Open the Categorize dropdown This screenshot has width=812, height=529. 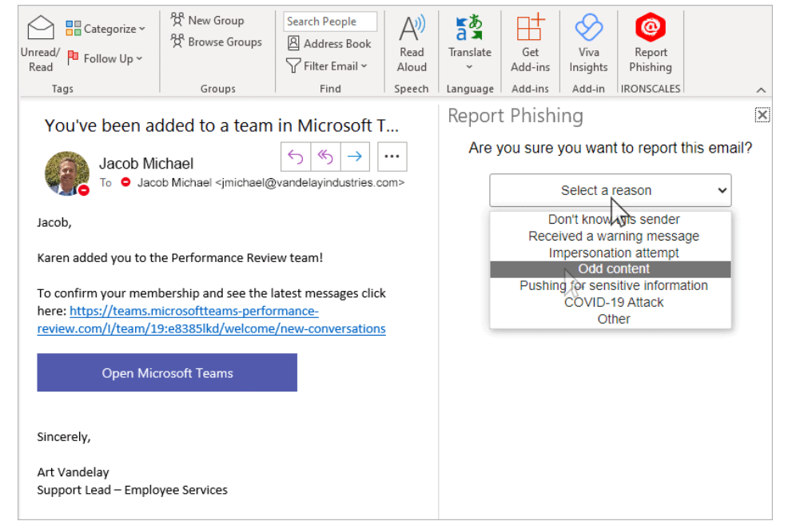pos(106,29)
